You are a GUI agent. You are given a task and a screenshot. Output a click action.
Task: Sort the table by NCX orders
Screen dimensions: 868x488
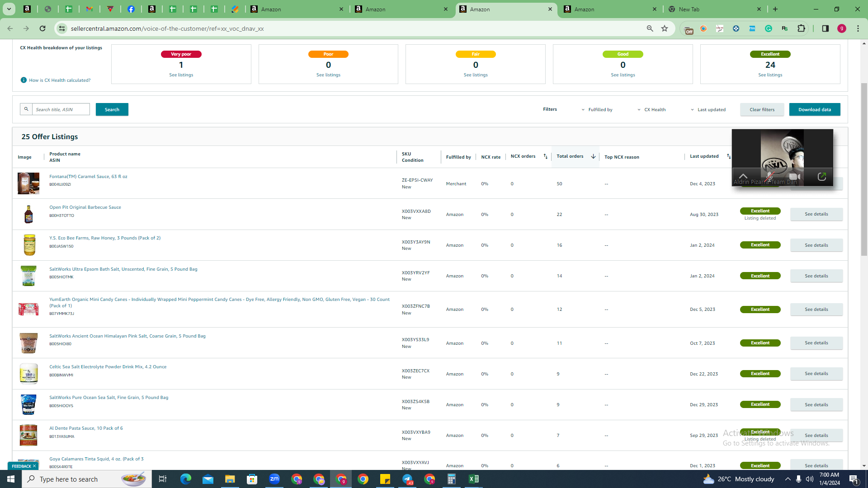pos(545,156)
